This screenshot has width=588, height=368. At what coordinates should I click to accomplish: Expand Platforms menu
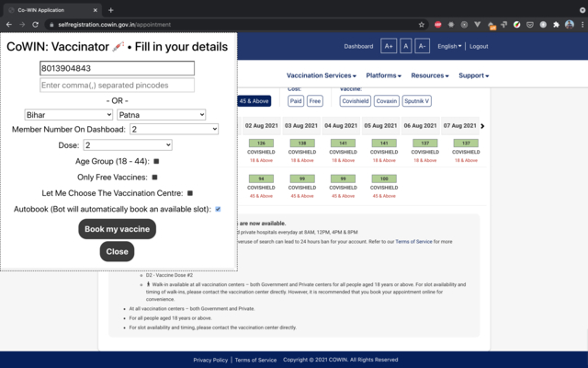coord(384,75)
